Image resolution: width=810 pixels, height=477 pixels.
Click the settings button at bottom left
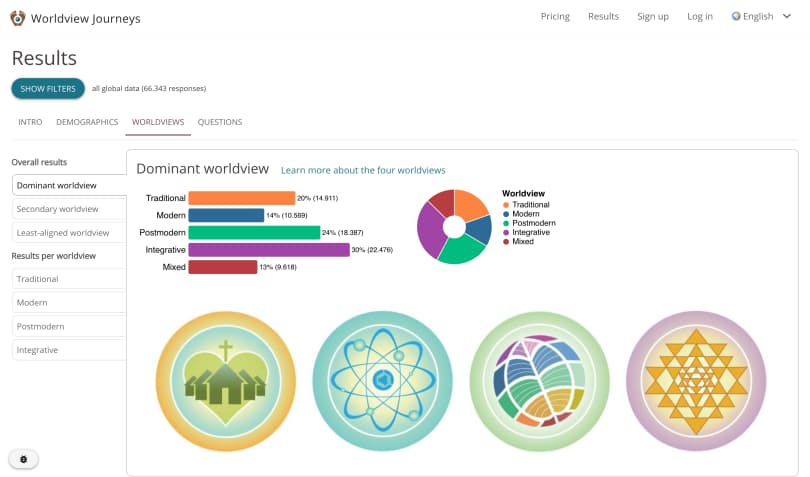[24, 458]
